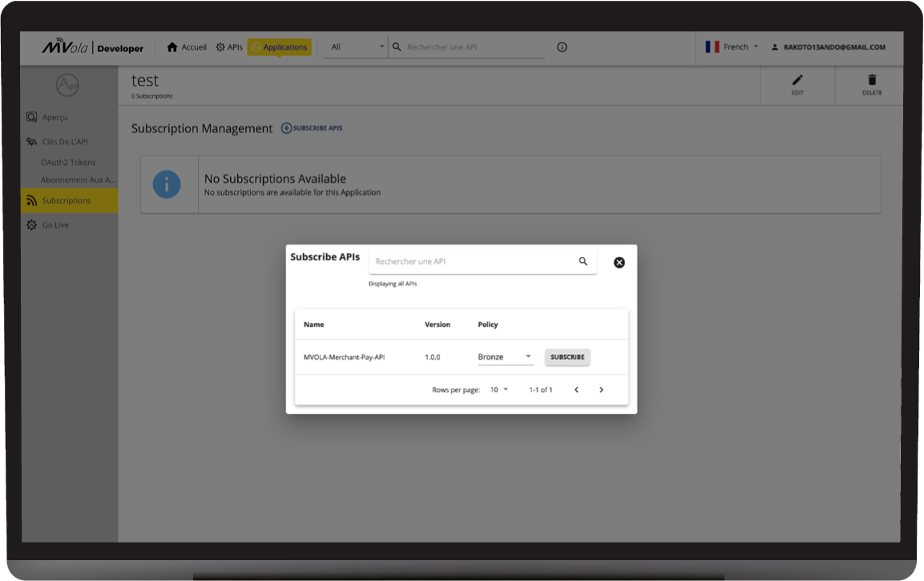Select OAuth2 Tokens in sidebar
Image resolution: width=924 pixels, height=581 pixels.
click(x=68, y=162)
